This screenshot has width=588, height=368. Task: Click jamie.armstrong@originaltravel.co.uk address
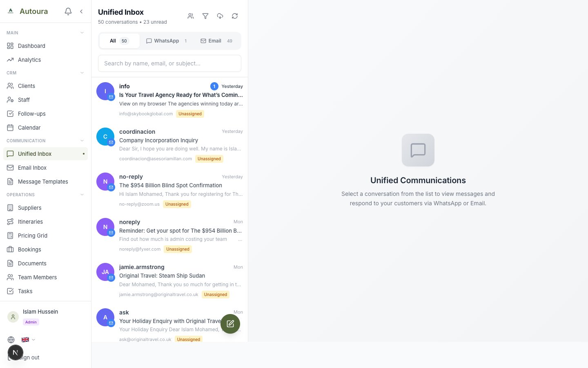159,294
